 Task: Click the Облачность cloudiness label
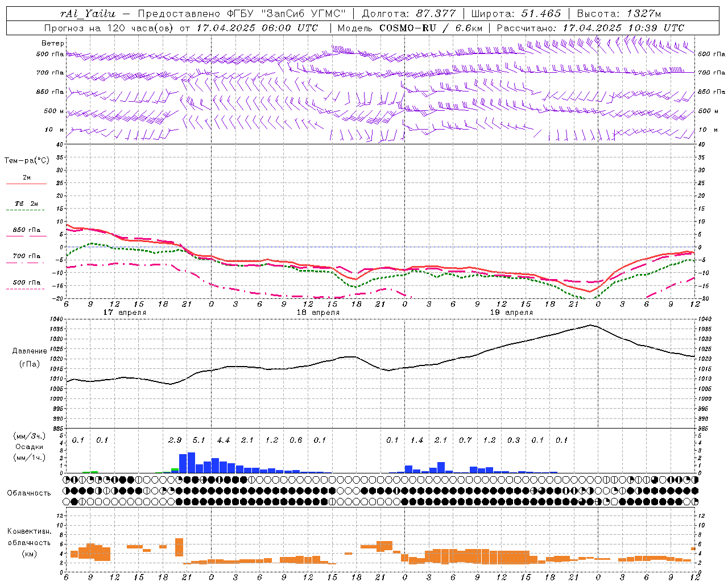[x=29, y=493]
